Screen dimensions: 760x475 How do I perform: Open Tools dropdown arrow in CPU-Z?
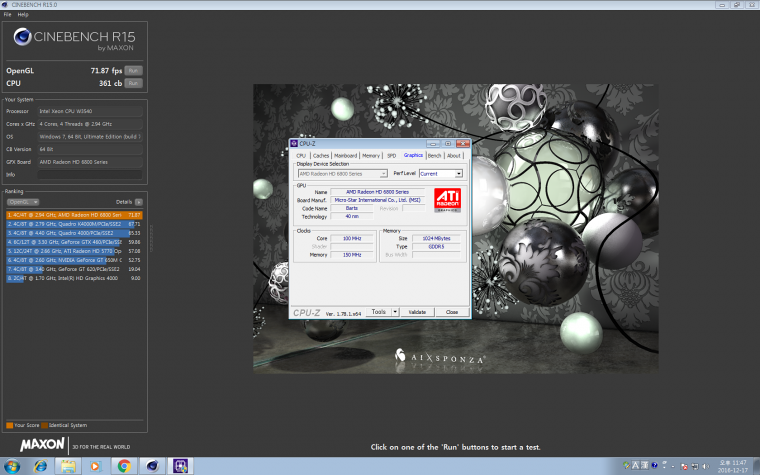(x=395, y=312)
